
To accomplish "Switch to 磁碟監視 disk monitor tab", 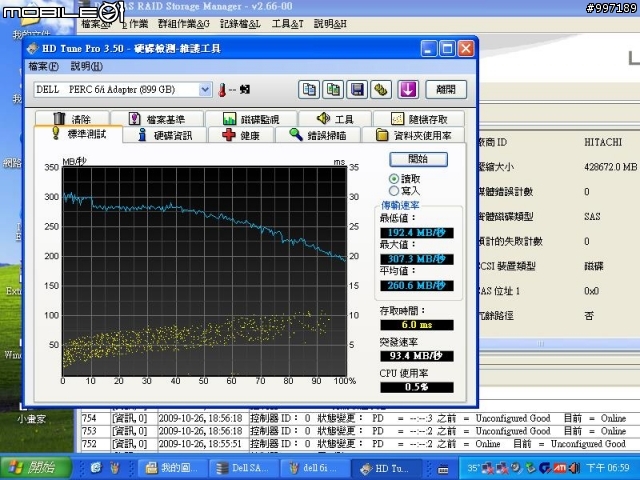I will coord(251,119).
